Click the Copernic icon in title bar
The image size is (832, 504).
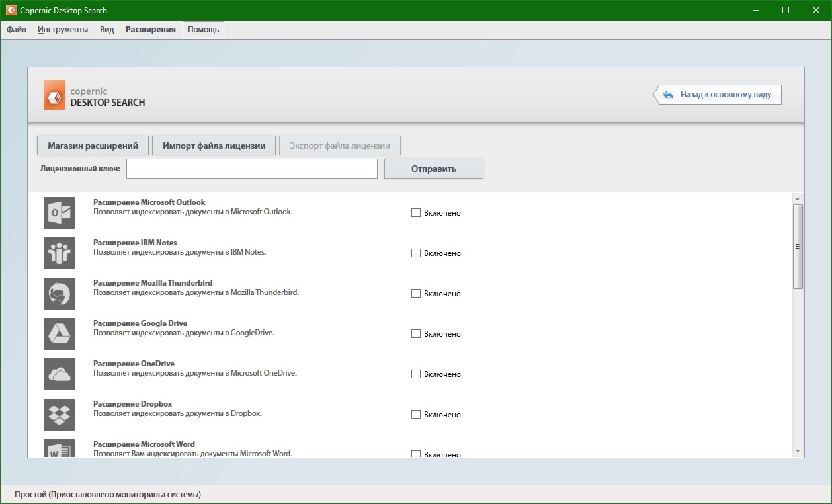click(x=11, y=10)
